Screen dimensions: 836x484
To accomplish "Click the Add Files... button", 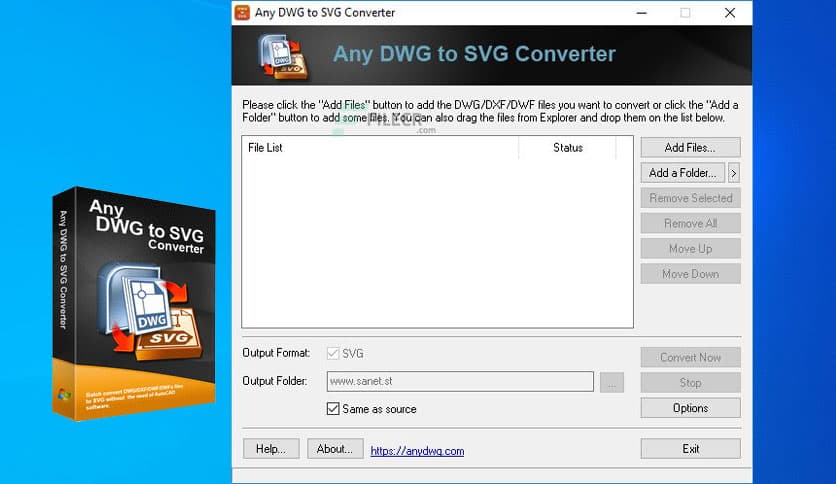I will pyautogui.click(x=690, y=148).
